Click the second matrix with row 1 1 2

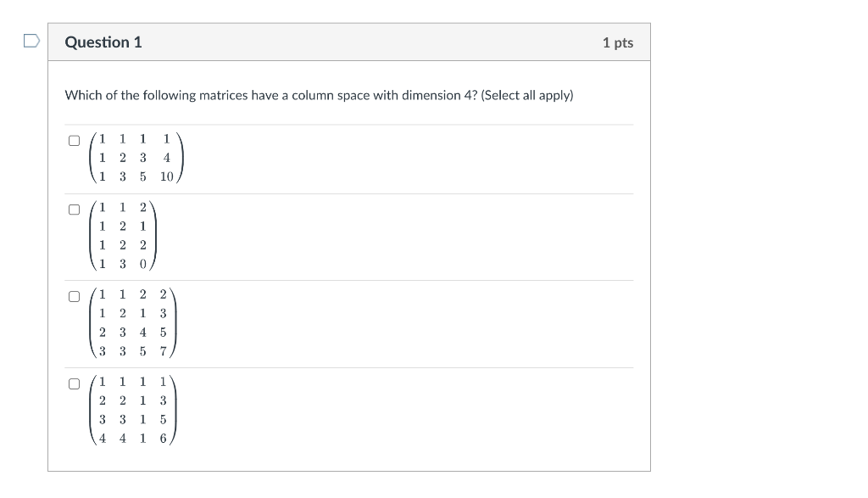[122, 236]
